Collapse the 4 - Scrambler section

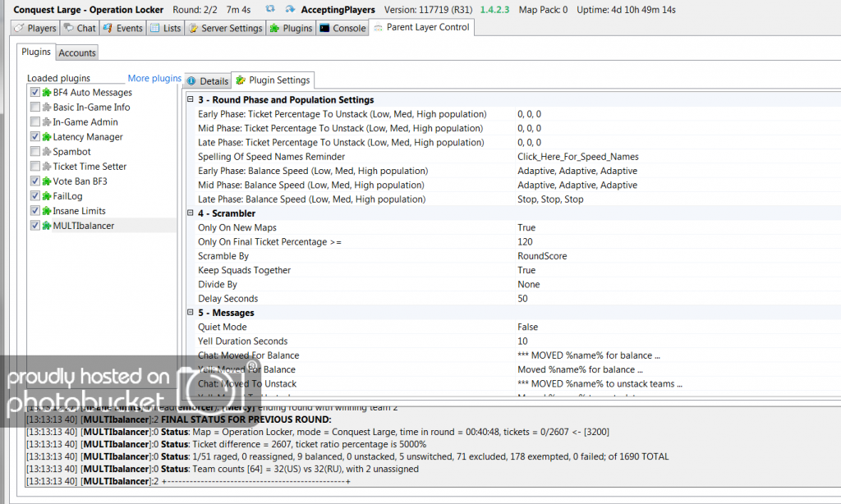(191, 213)
